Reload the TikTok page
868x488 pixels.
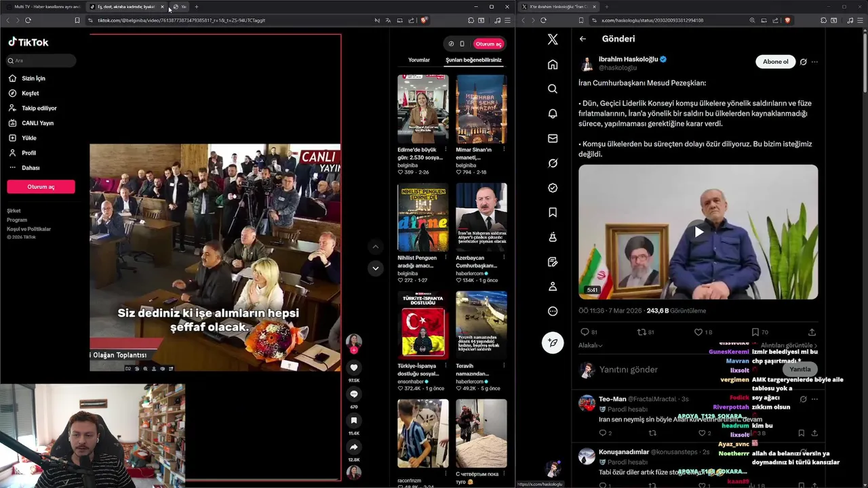[28, 20]
